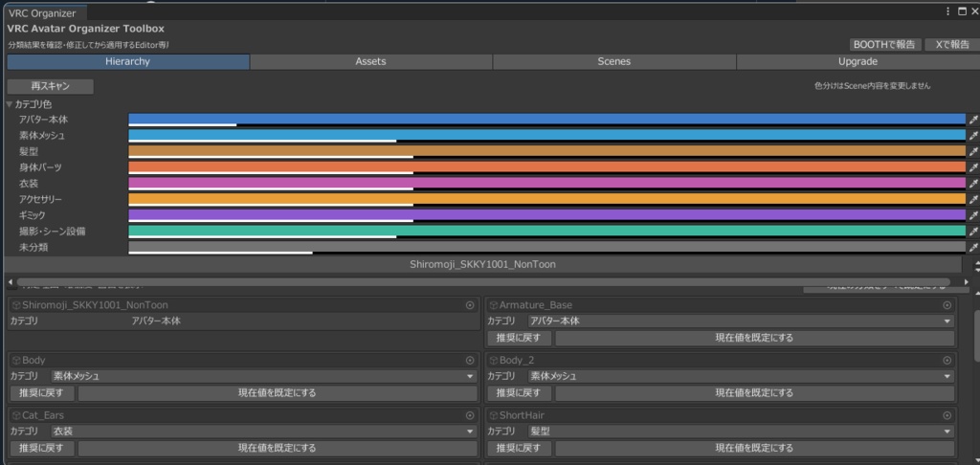Click the アクセサリー row eyedropper icon
980x465 pixels.
click(x=973, y=199)
